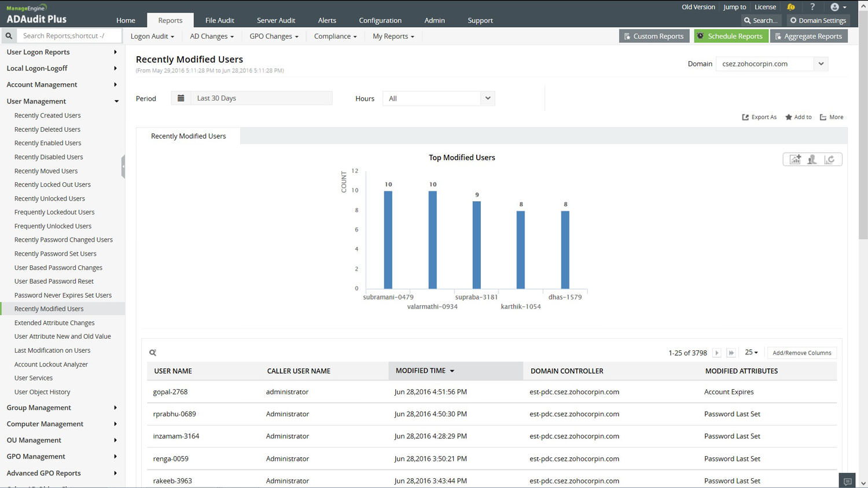This screenshot has width=868, height=488.
Task: Open the File Audit tab
Action: coord(219,20)
